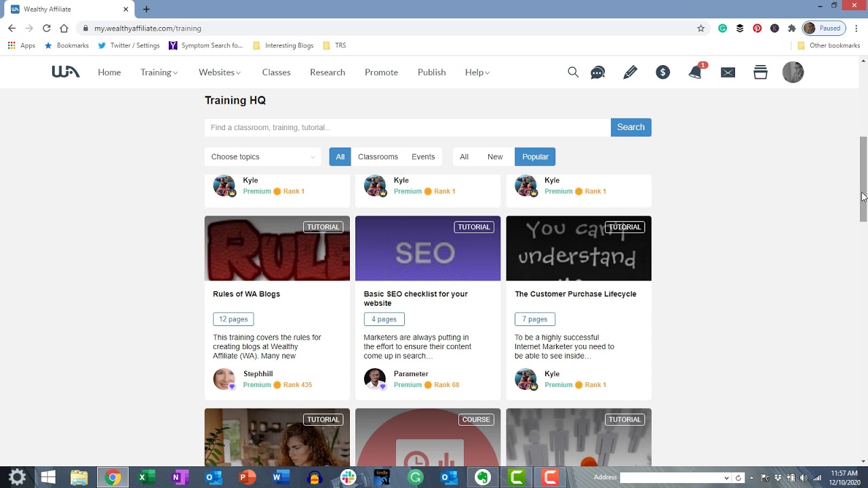Click the browser home icon
Image resolution: width=868 pixels, height=488 pixels.
[64, 28]
